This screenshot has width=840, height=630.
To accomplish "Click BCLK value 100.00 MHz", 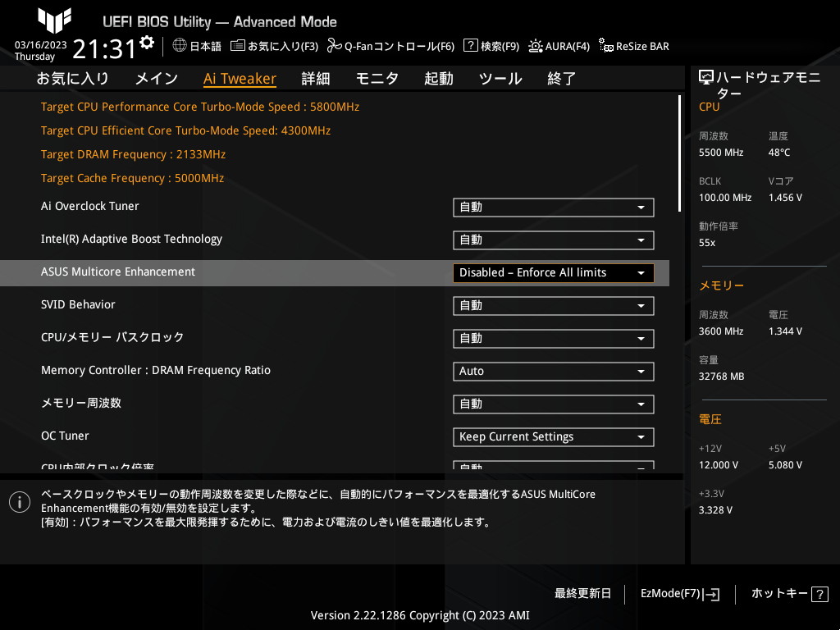I will 725,198.
